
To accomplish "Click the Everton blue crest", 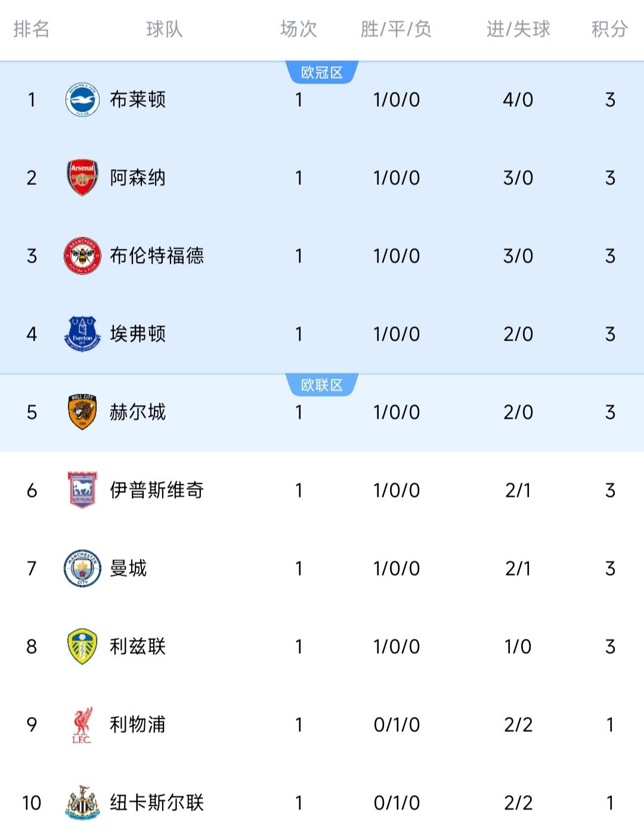I will (82, 333).
